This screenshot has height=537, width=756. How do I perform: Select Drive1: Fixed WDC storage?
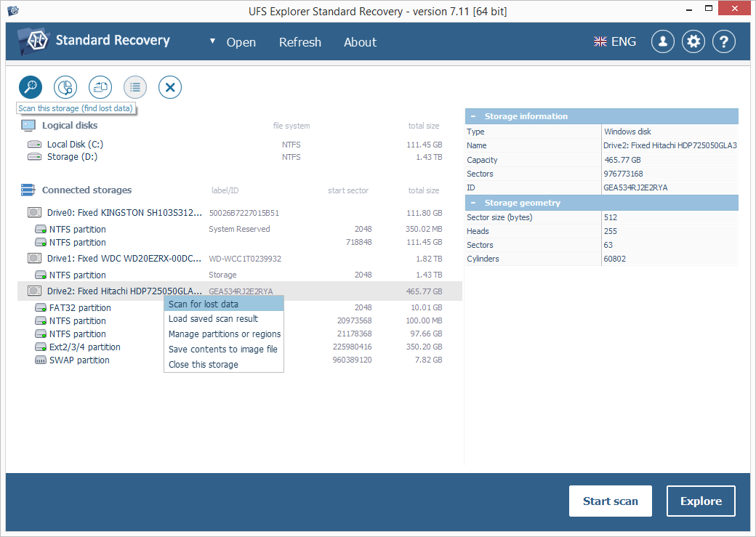coord(240,259)
